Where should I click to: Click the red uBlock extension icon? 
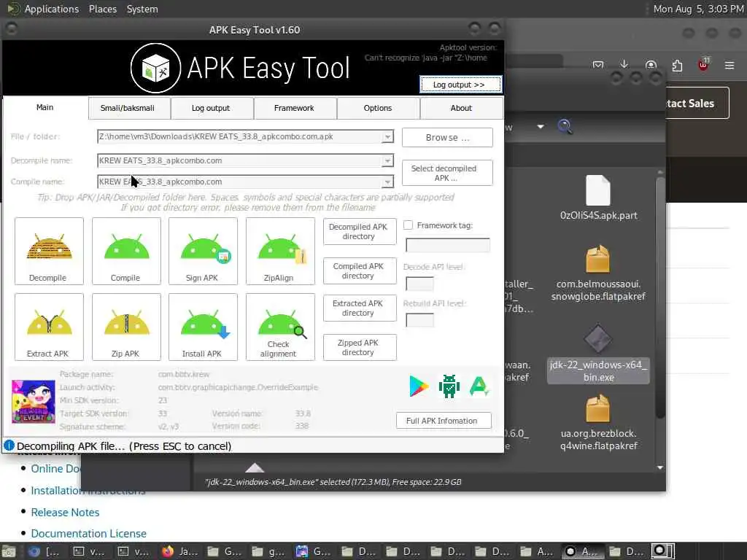[x=703, y=65]
